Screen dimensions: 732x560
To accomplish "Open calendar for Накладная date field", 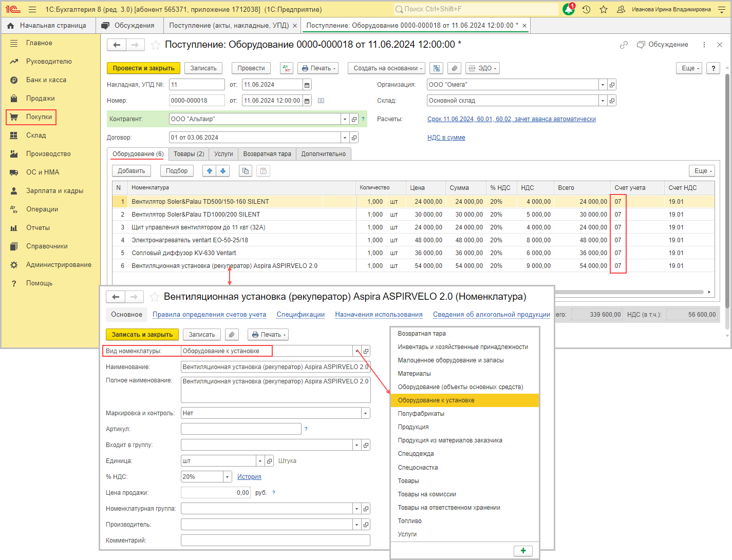I will coord(307,85).
